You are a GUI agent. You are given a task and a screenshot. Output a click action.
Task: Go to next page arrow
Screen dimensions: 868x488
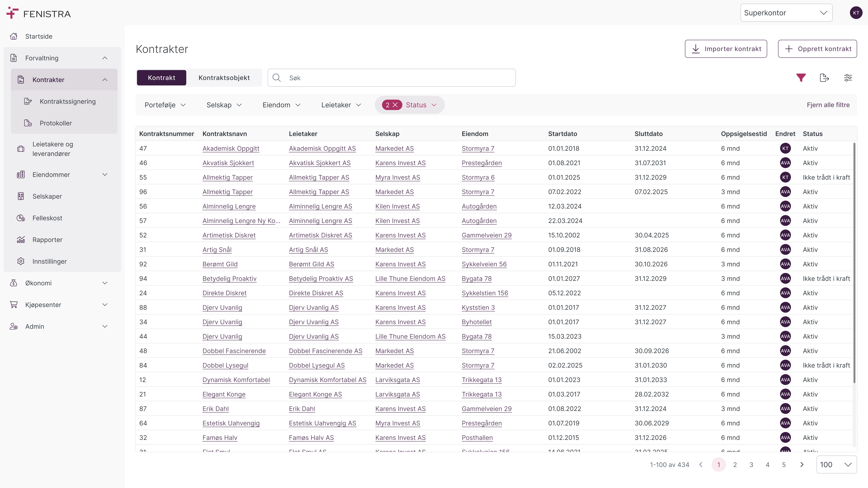pyautogui.click(x=802, y=465)
